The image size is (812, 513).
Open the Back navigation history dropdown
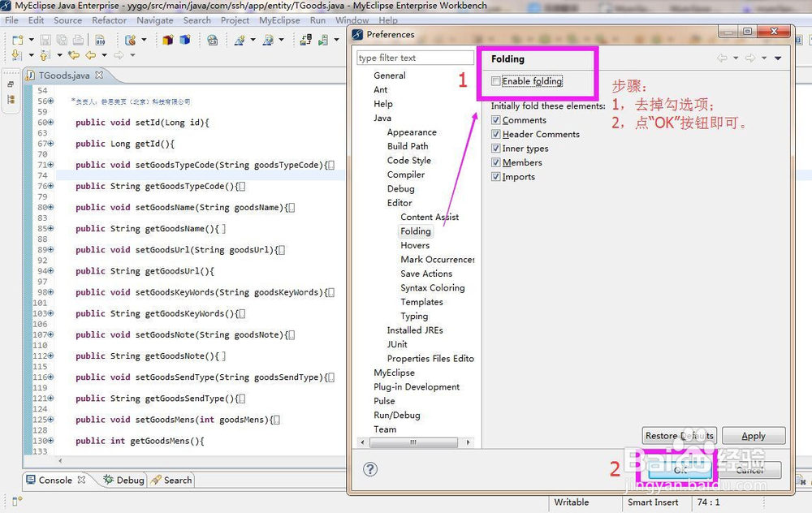(104, 55)
